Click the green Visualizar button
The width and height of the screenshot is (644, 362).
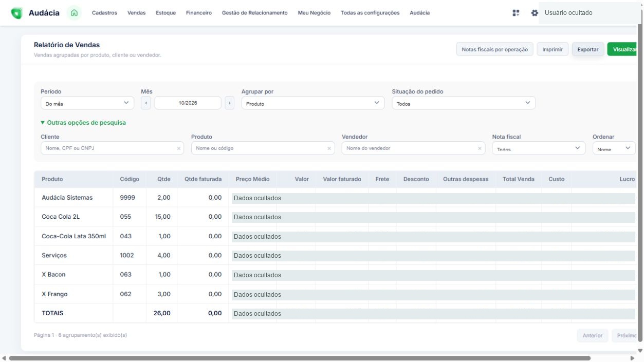622,49
